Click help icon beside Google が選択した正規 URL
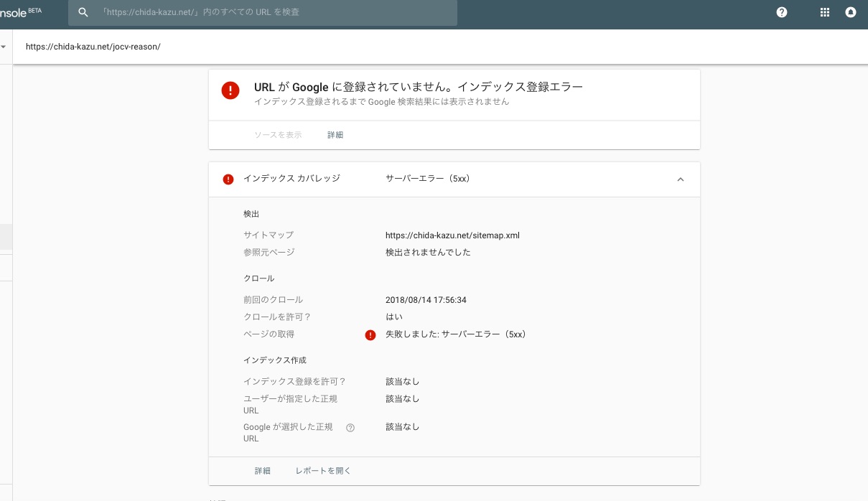The width and height of the screenshot is (868, 501). (x=350, y=428)
